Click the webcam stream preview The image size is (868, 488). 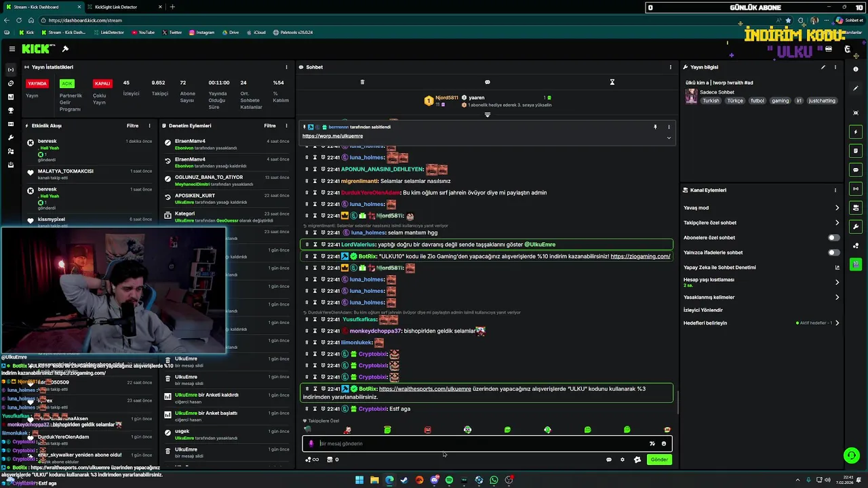(x=113, y=289)
